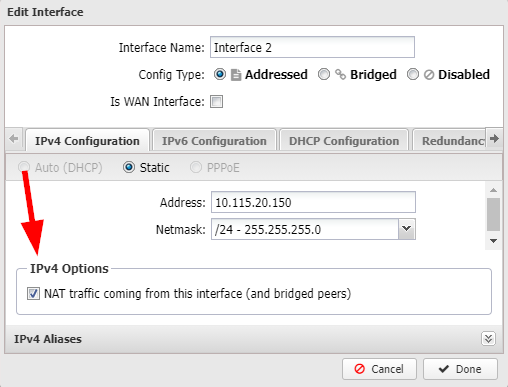Click the right tab scroll arrow
The width and height of the screenshot is (508, 387).
coord(494,138)
